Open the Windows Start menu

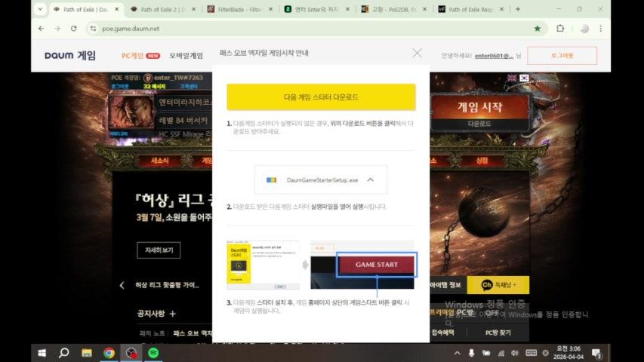(x=42, y=353)
